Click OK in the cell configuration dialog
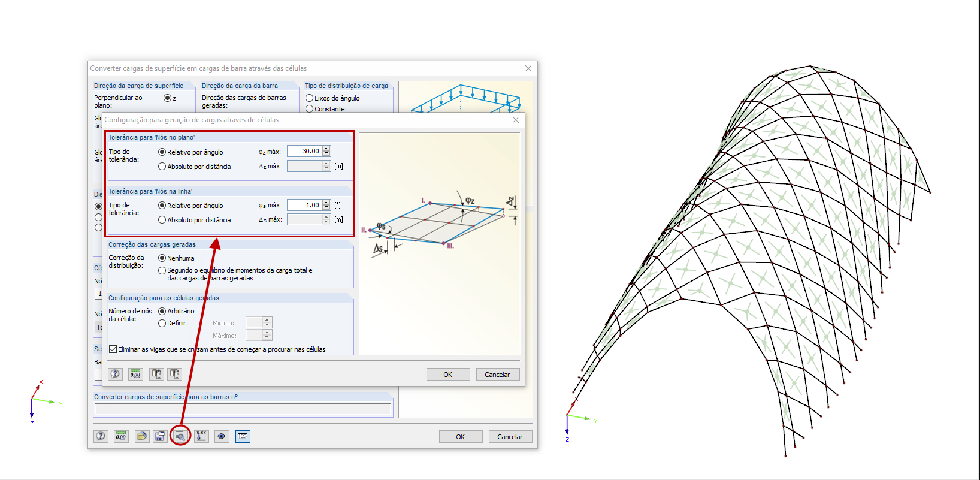This screenshot has width=980, height=480. pyautogui.click(x=448, y=374)
